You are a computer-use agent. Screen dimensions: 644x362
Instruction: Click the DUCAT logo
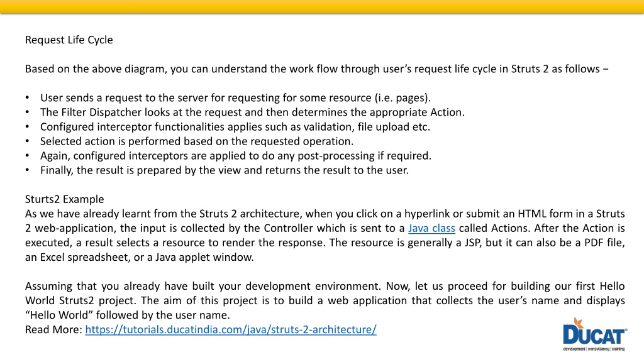pyautogui.click(x=595, y=334)
